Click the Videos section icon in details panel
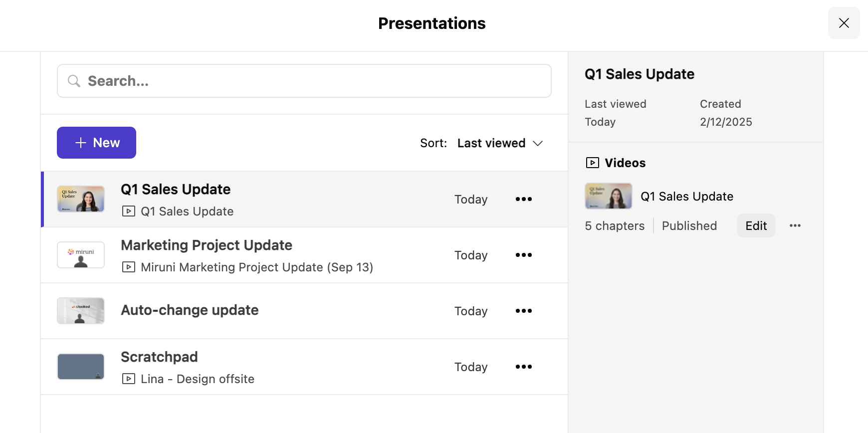 (x=592, y=163)
